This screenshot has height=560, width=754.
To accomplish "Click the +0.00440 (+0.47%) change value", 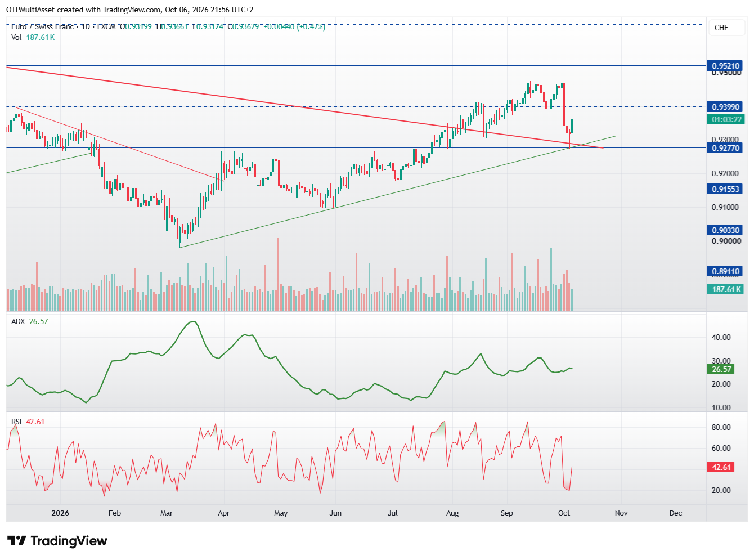I will (295, 26).
